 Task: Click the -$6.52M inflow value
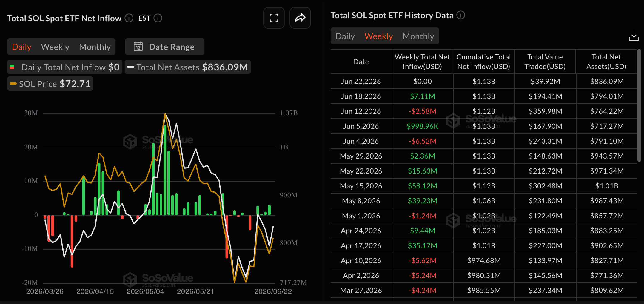click(x=422, y=141)
